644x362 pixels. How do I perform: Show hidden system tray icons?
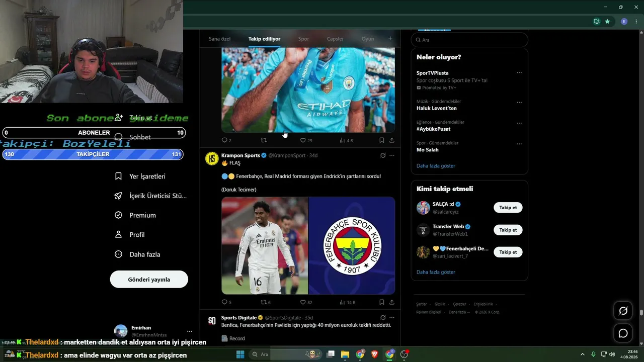[583, 354]
